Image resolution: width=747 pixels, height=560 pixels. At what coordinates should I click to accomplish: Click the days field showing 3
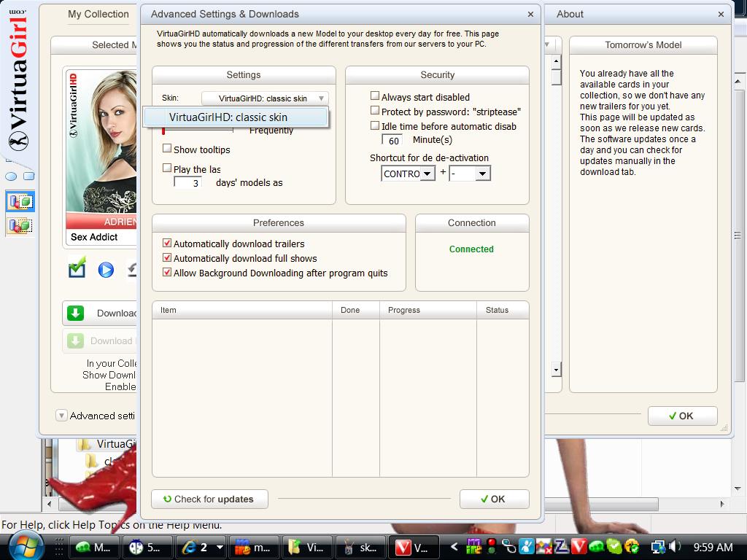[x=187, y=182]
